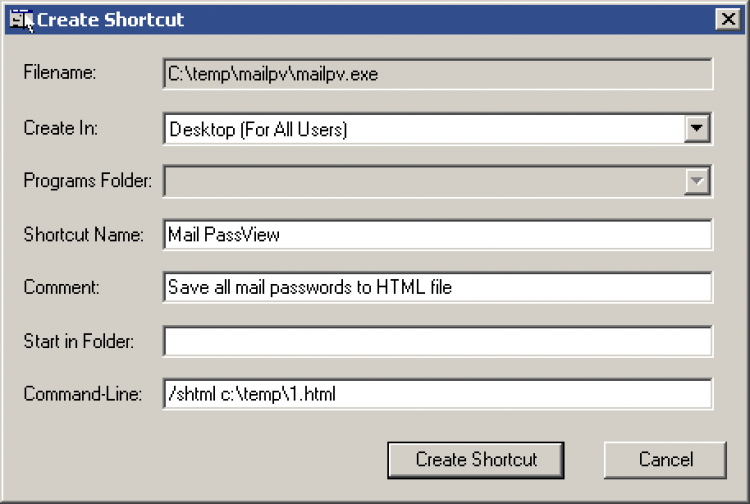Expand the Create In dropdown arrow
Screen dimensions: 750x504
point(698,128)
